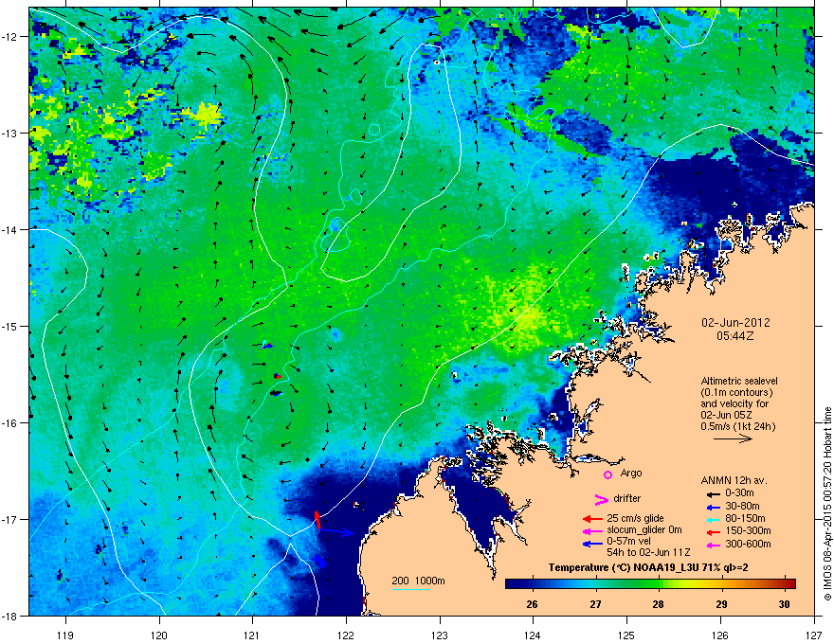The image size is (834, 644).
Task: Click the black 0-30m ANMN arrow
Action: [x=712, y=493]
